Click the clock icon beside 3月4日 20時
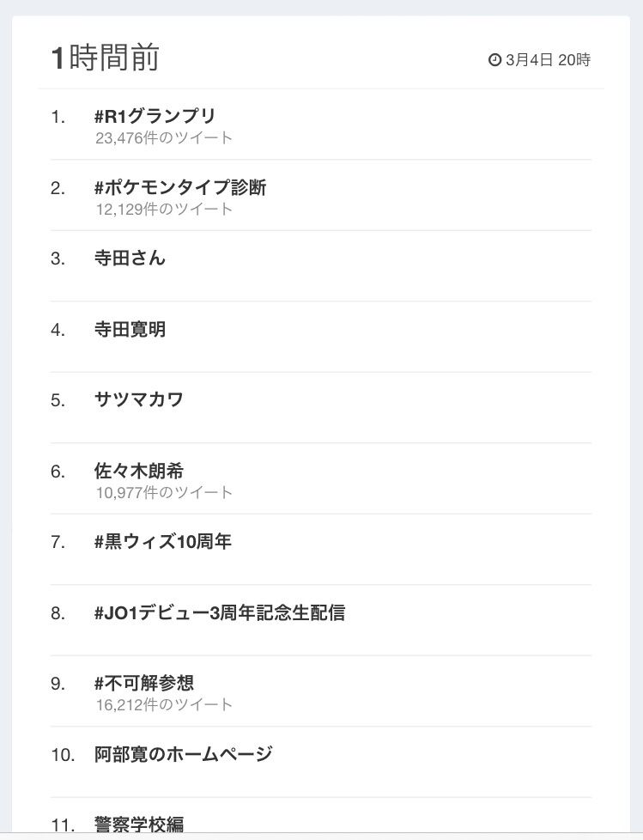The width and height of the screenshot is (643, 840). pos(494,59)
